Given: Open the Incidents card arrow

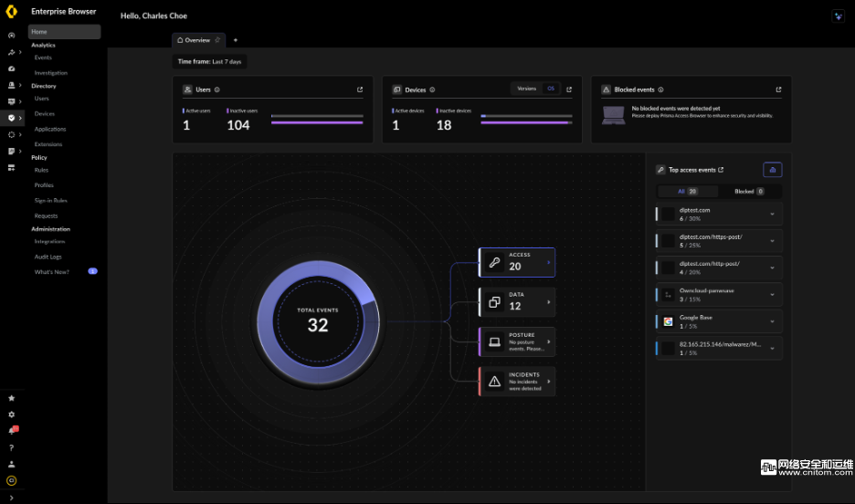Looking at the screenshot, I should tap(549, 382).
